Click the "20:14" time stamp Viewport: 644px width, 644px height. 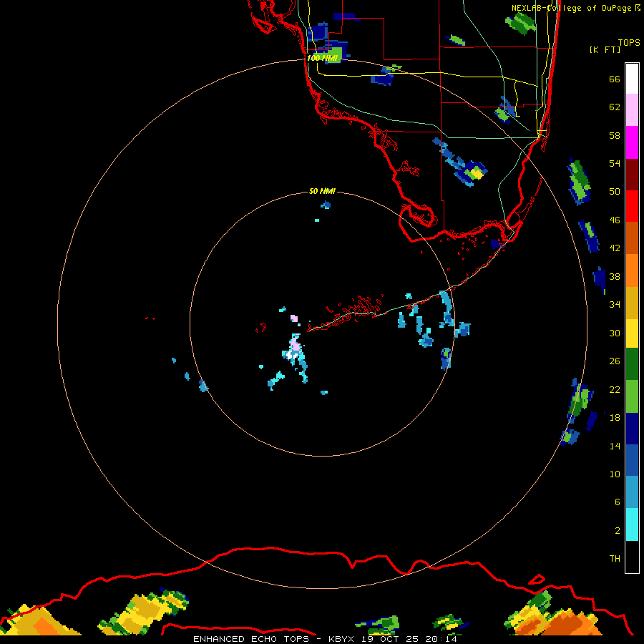441,639
